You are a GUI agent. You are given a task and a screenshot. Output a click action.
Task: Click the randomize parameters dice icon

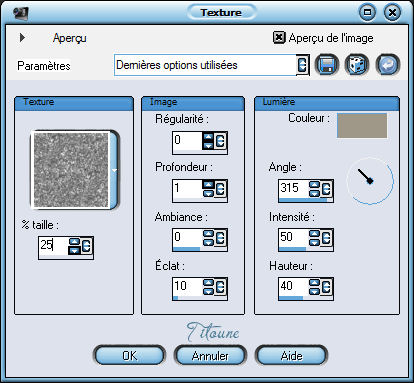point(357,64)
